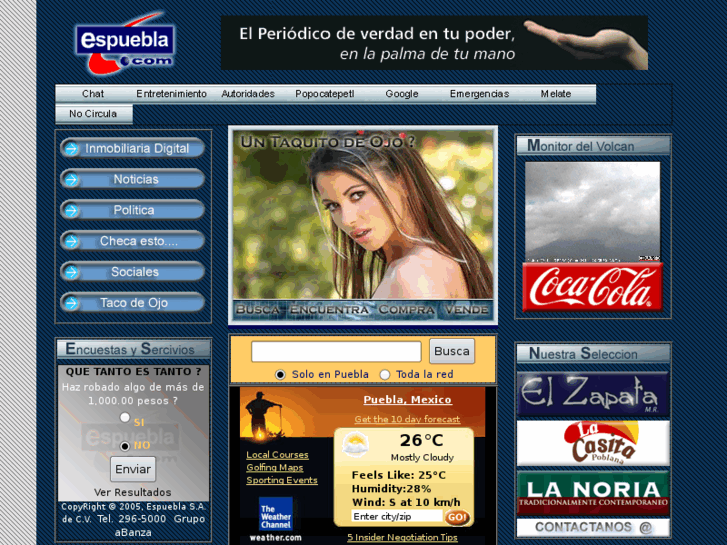Open the Golfing Maps link

tap(274, 467)
